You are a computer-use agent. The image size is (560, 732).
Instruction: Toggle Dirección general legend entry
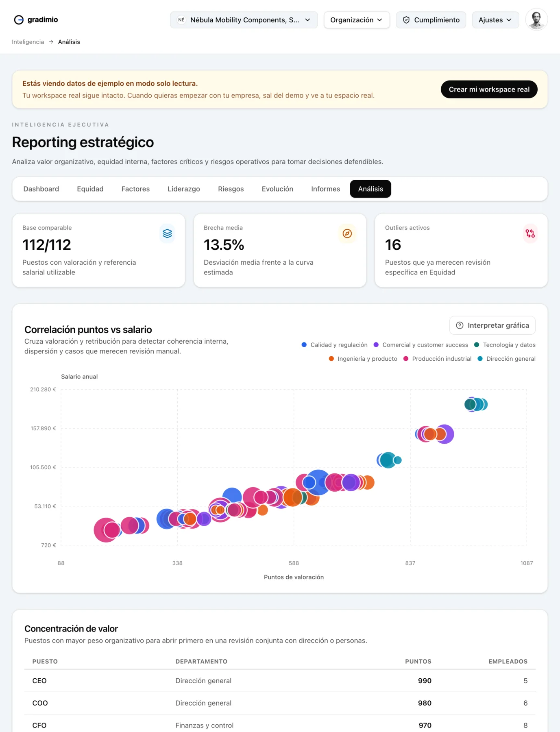click(x=506, y=359)
